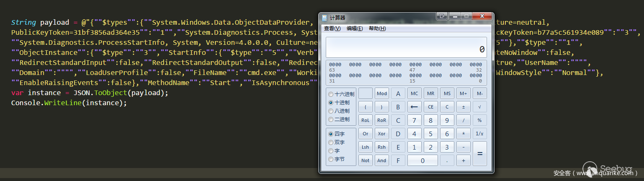
Task: Click the open parenthesis button
Action: 366,107
